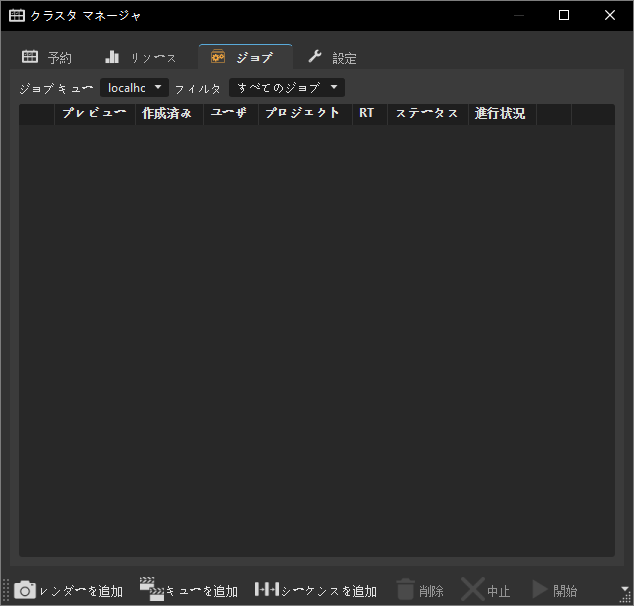634x606 pixels.
Task: Switch to the リソース tab
Action: [x=140, y=57]
